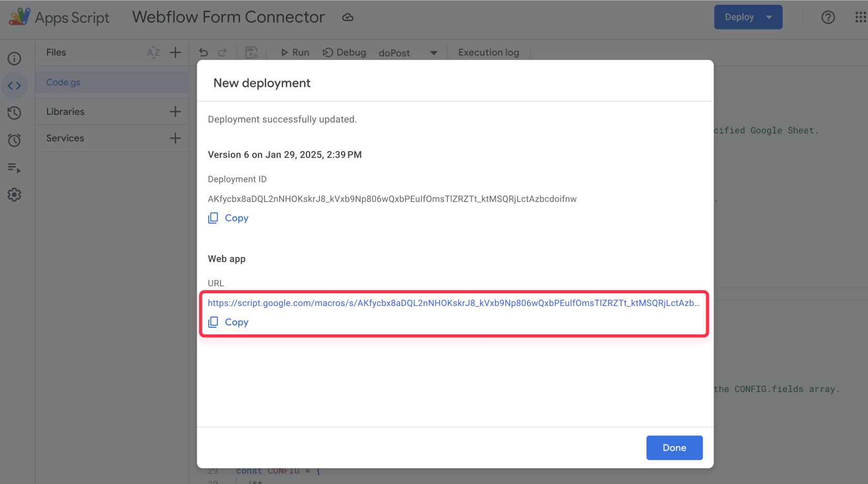The width and height of the screenshot is (868, 484).
Task: Open Triggers alarm clock icon
Action: point(14,140)
